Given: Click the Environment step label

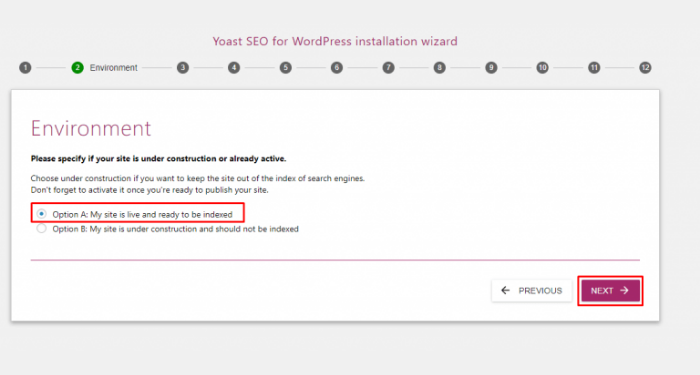Looking at the screenshot, I should tap(113, 68).
